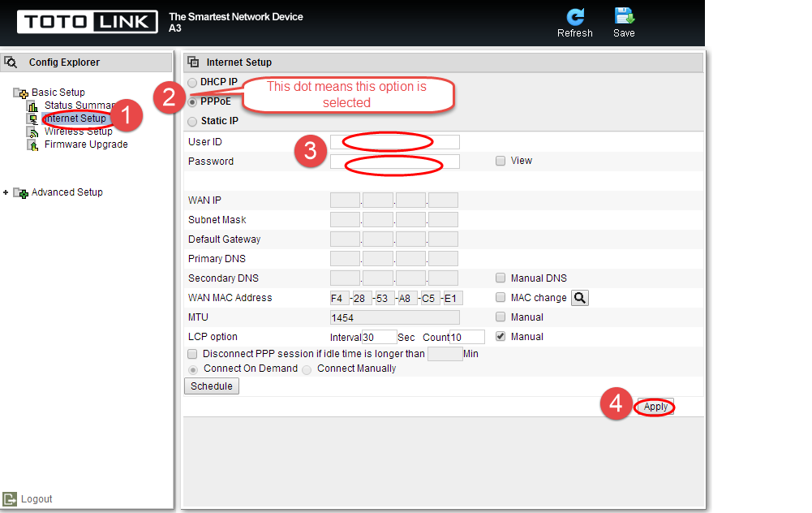This screenshot has height=513, width=812.
Task: Select the PPPoE radio option
Action: pos(192,102)
